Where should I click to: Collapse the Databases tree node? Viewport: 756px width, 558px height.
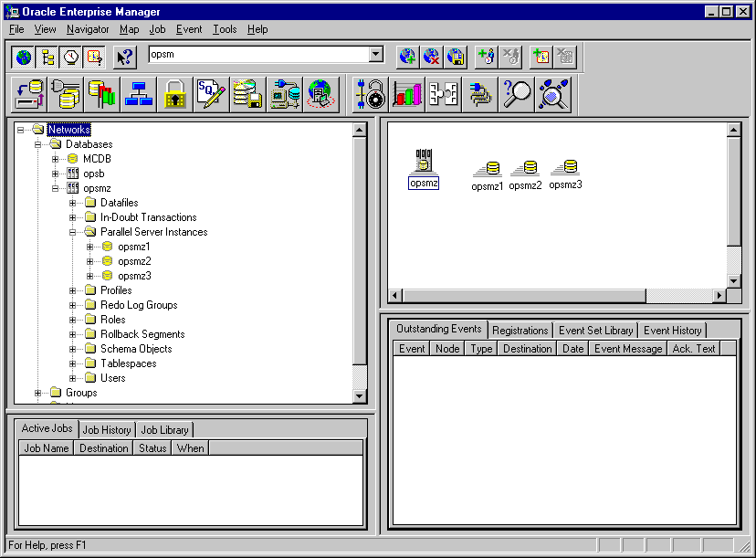pyautogui.click(x=37, y=144)
